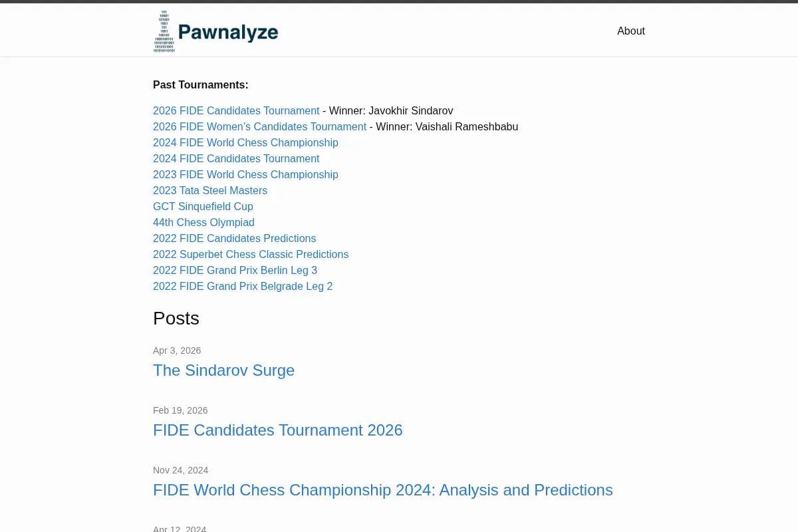Open 2024 FIDE Candidates Tournament link
The image size is (798, 532).
pyautogui.click(x=236, y=159)
